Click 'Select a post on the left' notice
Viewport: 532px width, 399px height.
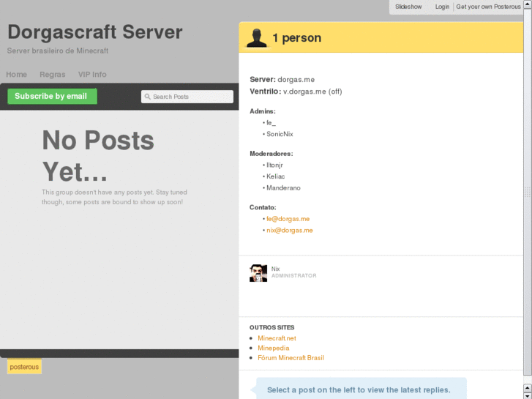pyautogui.click(x=359, y=389)
